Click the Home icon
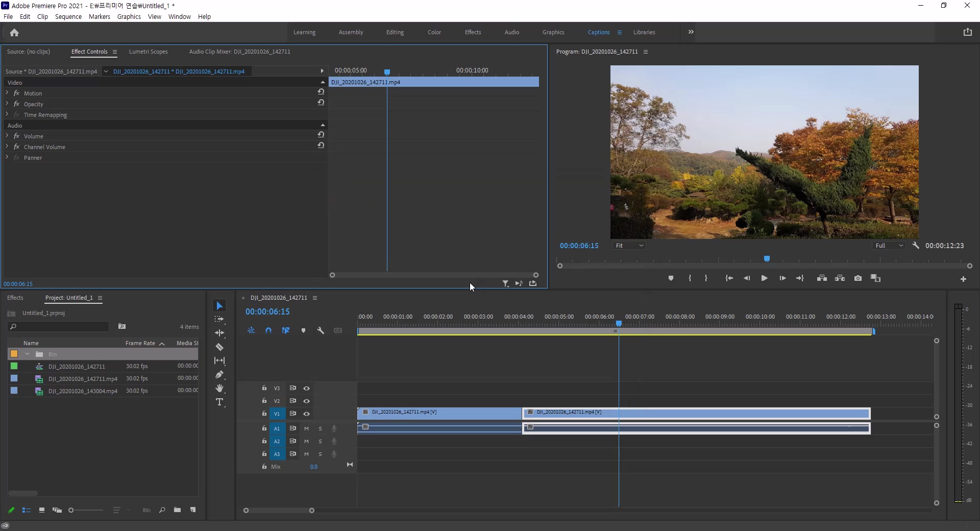This screenshot has height=531, width=980. tap(14, 32)
